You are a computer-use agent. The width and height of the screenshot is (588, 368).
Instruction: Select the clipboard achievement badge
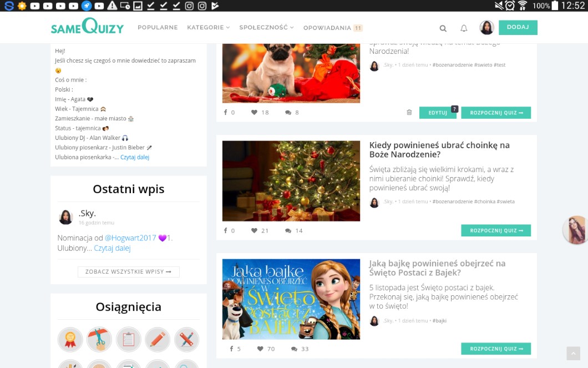[x=128, y=339]
